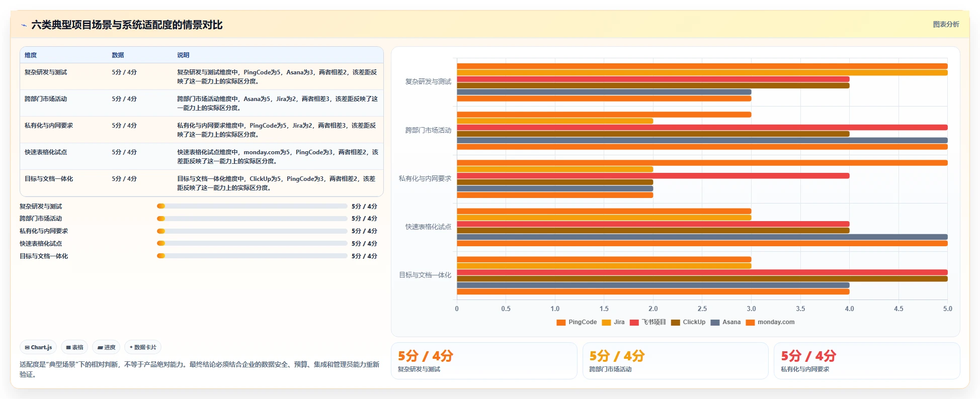
Task: Toggle the PingCode series in the legend
Action: point(577,322)
